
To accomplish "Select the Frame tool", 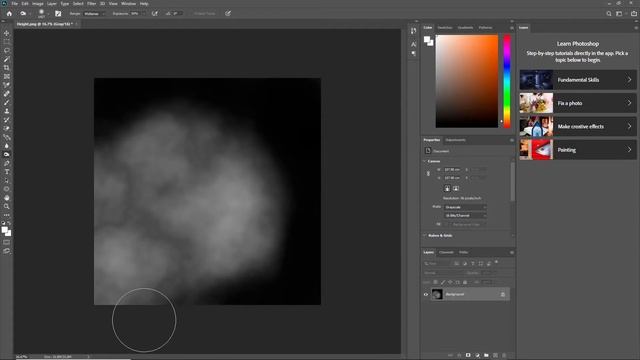I will pyautogui.click(x=7, y=76).
